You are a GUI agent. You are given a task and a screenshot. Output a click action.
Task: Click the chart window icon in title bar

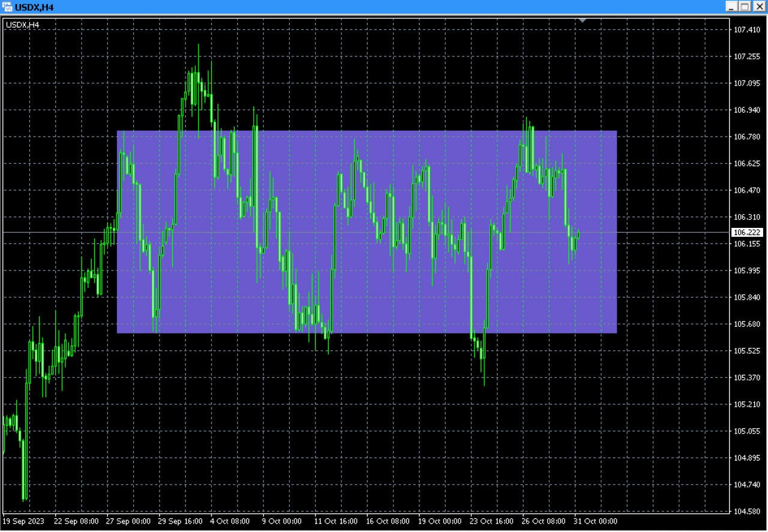click(x=7, y=7)
